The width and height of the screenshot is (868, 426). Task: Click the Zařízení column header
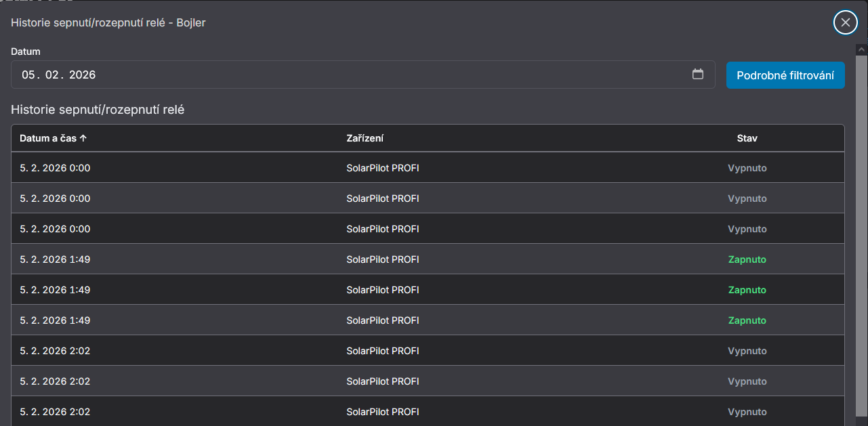365,138
